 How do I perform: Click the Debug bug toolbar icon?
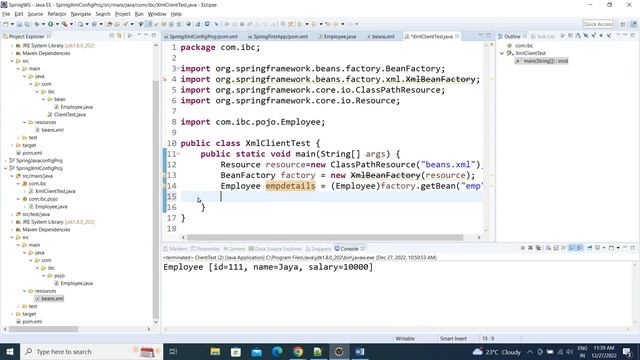pos(37,24)
